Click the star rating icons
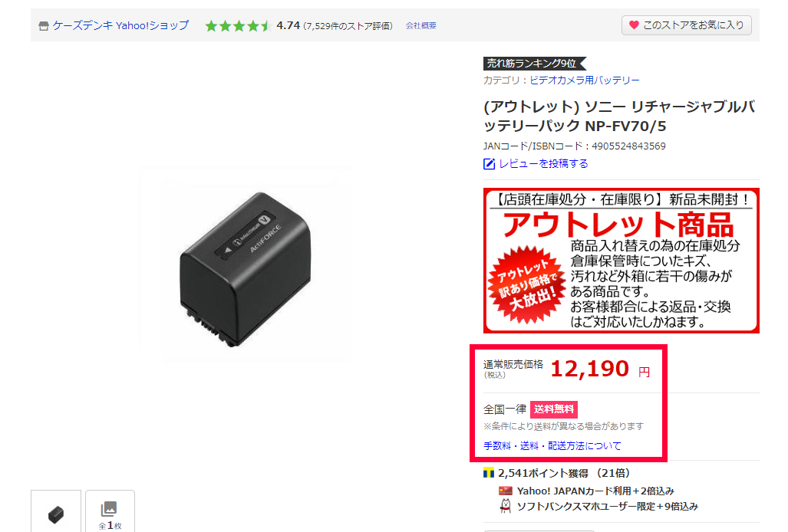Viewport: 788px width, 532px height. coord(238,25)
